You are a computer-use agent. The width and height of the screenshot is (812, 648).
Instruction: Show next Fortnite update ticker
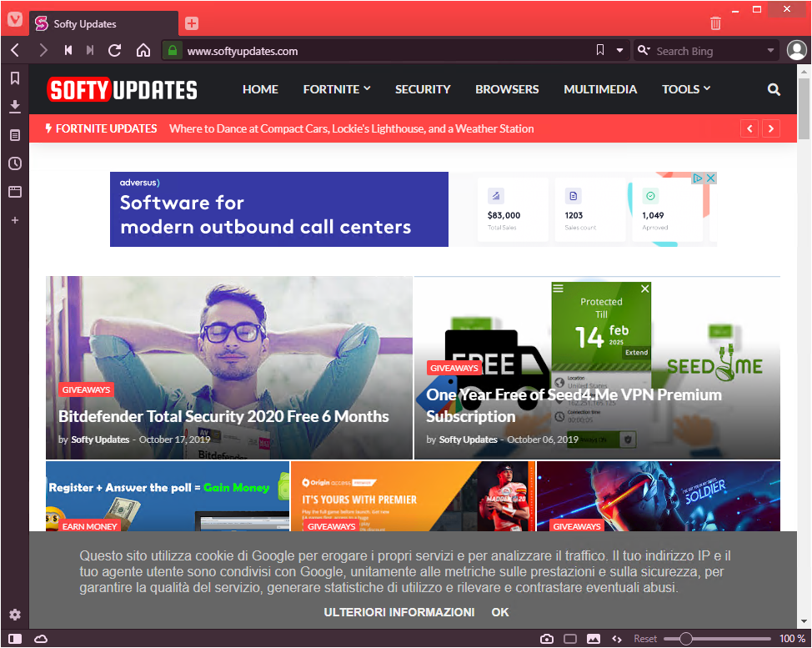click(x=771, y=128)
